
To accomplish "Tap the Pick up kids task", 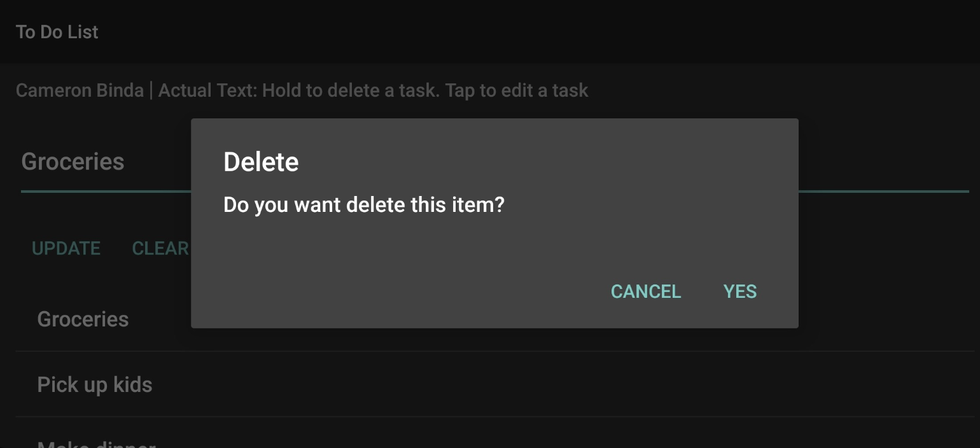I will 95,384.
